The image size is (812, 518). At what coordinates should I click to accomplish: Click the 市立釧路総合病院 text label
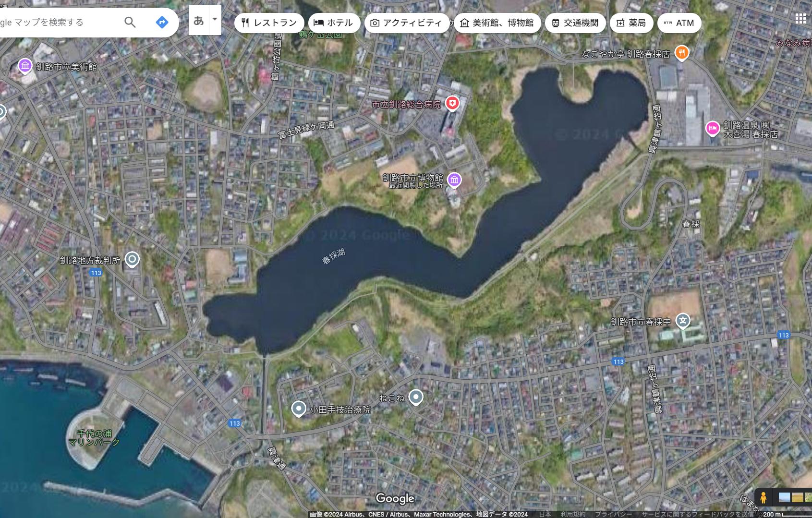(x=406, y=104)
